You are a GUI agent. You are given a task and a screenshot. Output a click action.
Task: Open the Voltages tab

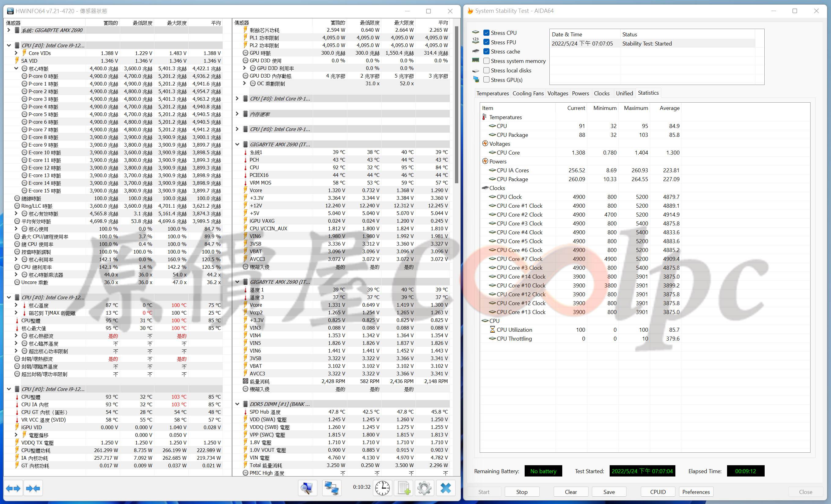pyautogui.click(x=557, y=93)
